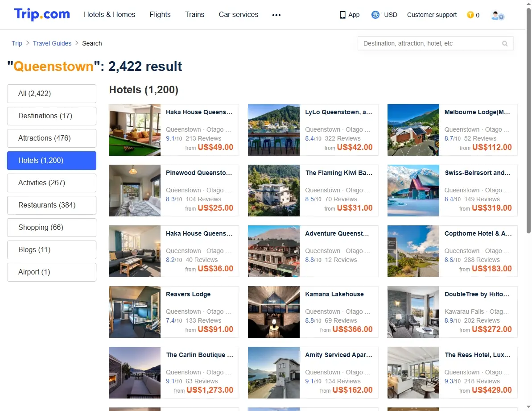Open Swiss-Belresort photo thumbnail

pos(413,191)
